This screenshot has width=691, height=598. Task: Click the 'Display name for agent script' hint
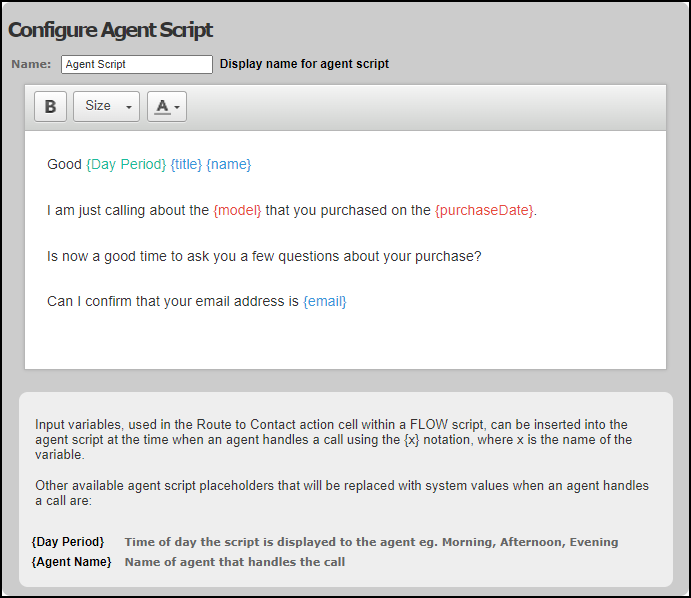coord(304,64)
